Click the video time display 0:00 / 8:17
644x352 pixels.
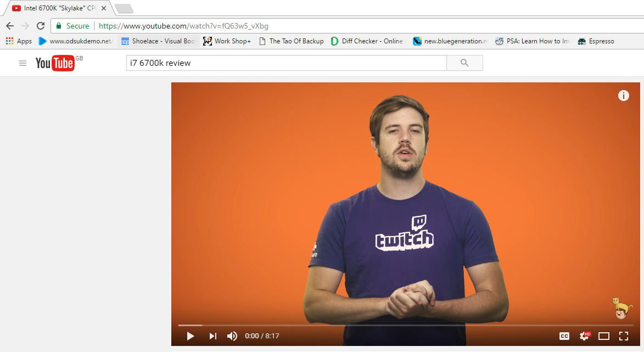coord(262,336)
